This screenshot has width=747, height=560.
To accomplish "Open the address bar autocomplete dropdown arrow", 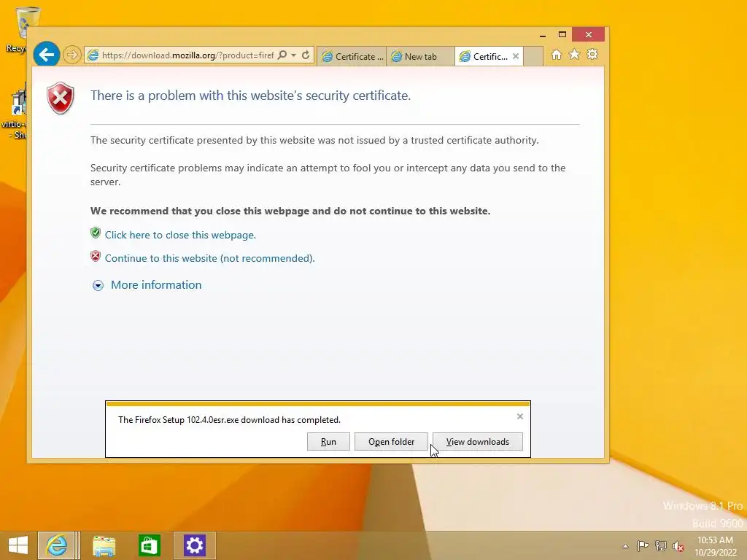I will 294,55.
